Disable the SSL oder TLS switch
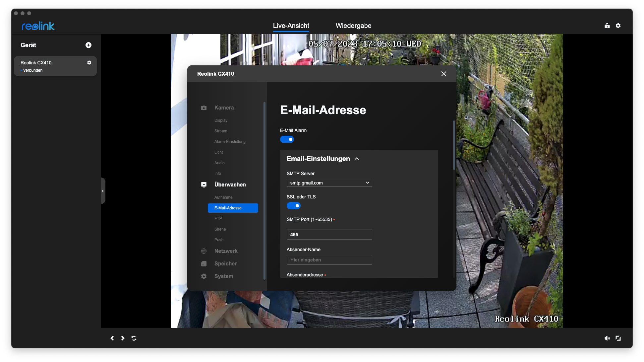Image resolution: width=644 pixels, height=362 pixels. [294, 206]
